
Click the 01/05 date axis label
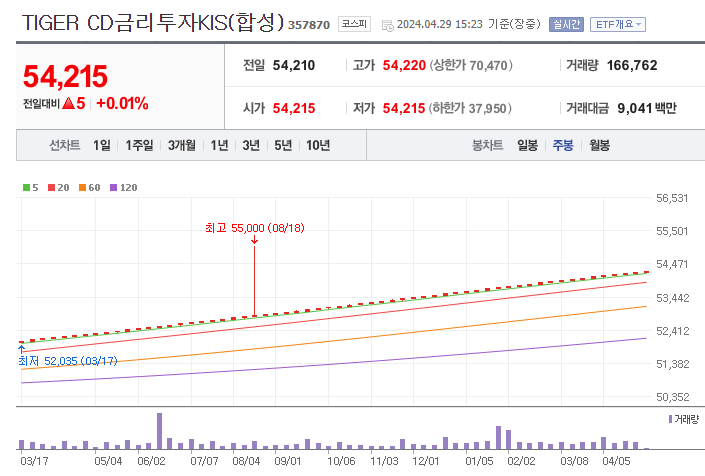click(479, 461)
